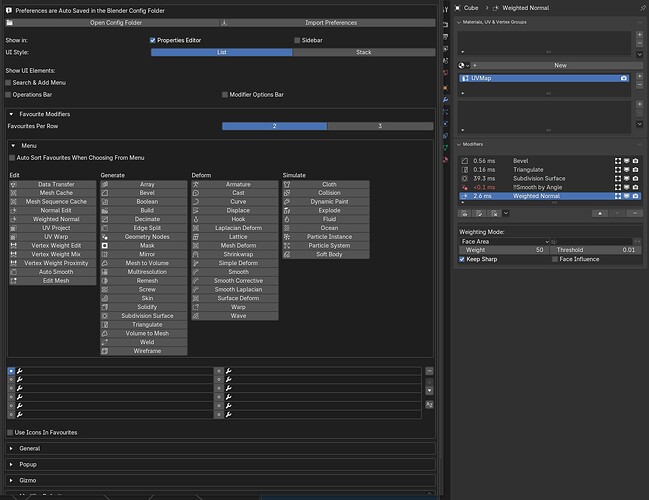Toggle viewport icon for Weighted Normal modifier
This screenshot has width=649, height=500.
(627, 196)
